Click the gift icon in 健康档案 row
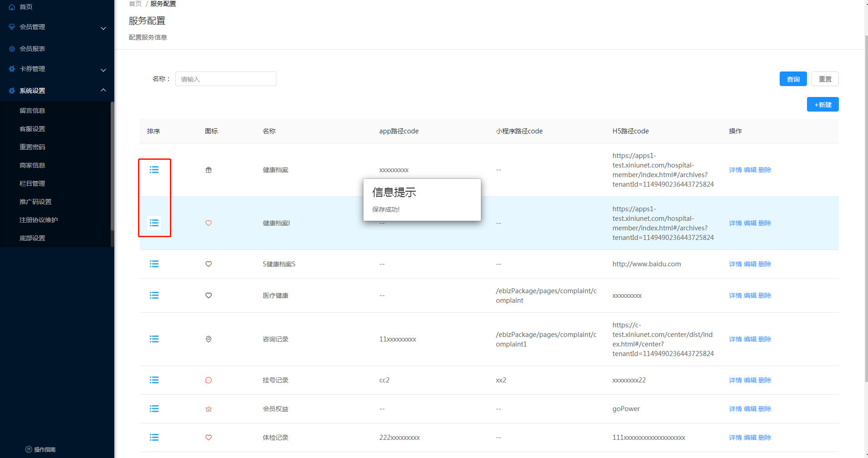Screen dimensions: 868x458 pyautogui.click(x=209, y=170)
